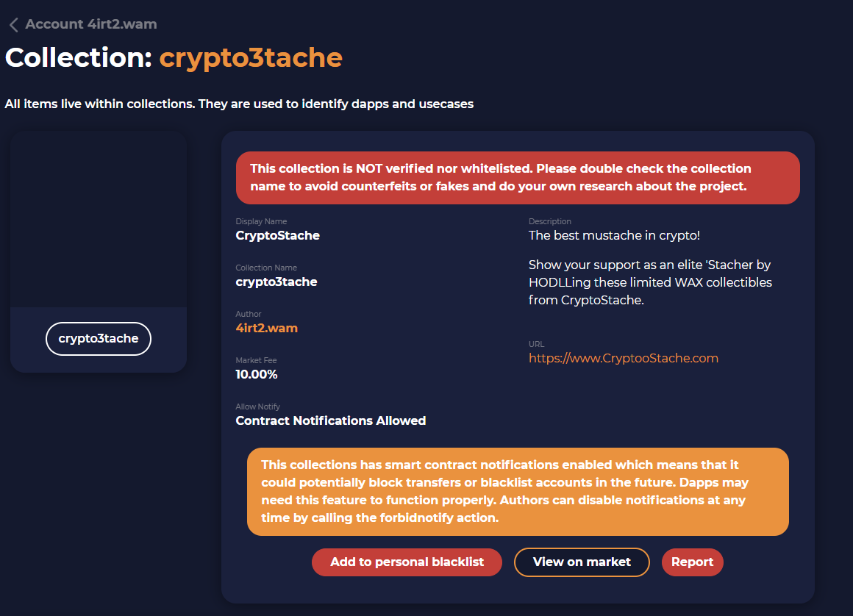Visit the CryptooStache.com URL
Image resolution: width=853 pixels, height=616 pixels.
[x=624, y=358]
